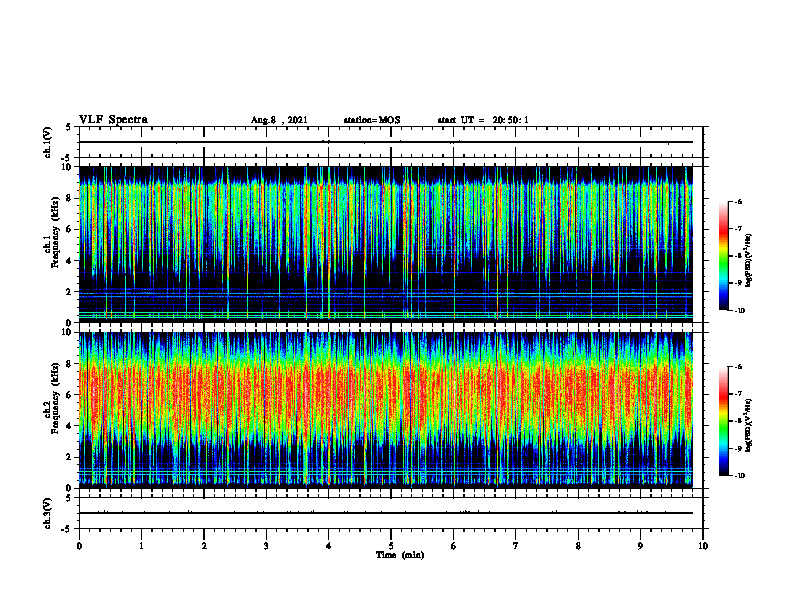
Task: Click the time axis tick label '0'
Action: coord(79,546)
